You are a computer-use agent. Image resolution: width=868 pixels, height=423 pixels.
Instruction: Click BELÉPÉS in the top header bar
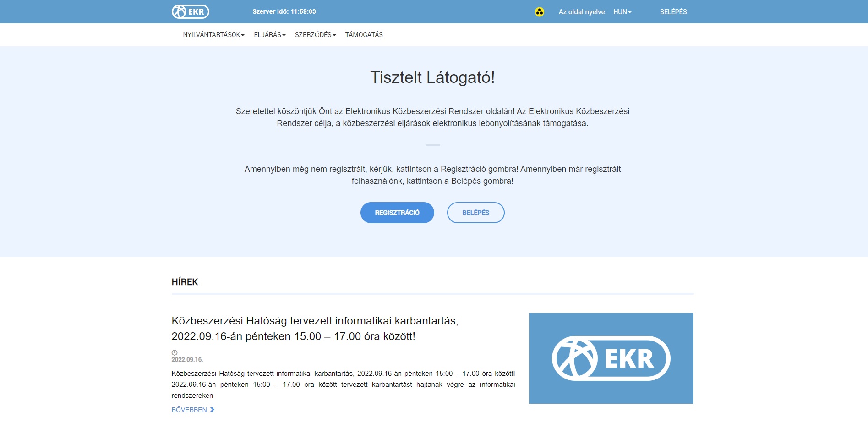point(673,12)
